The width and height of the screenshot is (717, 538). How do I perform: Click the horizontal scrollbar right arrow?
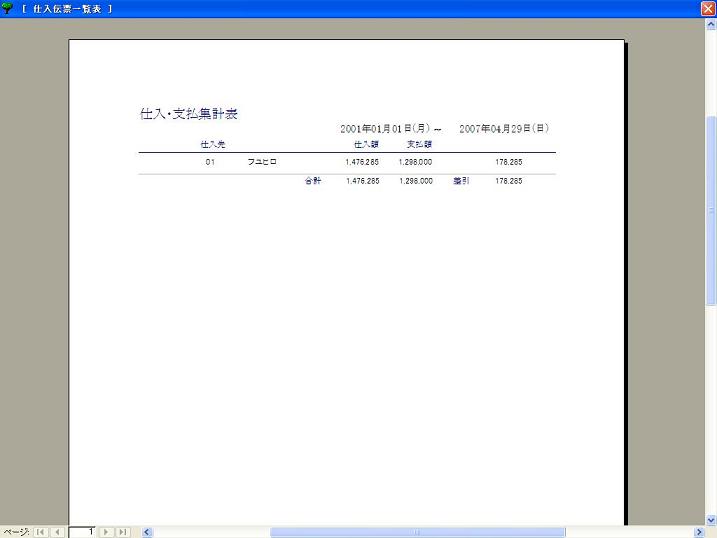tap(699, 532)
